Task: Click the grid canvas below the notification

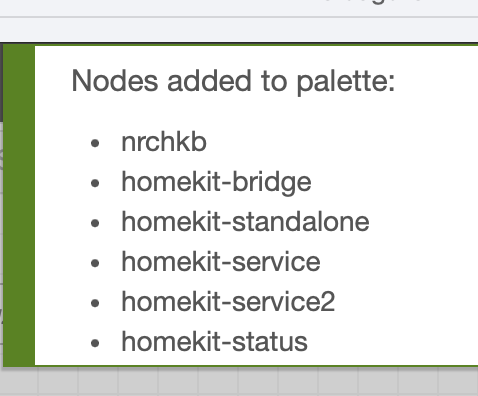Action: pyautogui.click(x=239, y=382)
